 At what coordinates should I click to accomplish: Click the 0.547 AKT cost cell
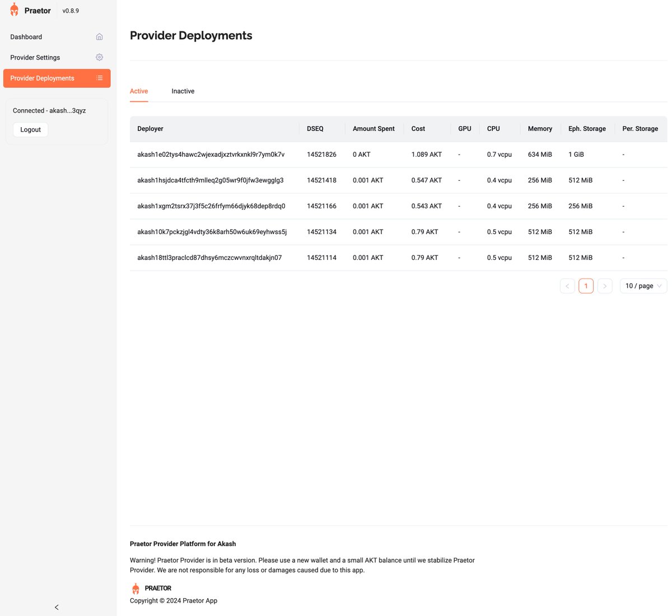[427, 180]
